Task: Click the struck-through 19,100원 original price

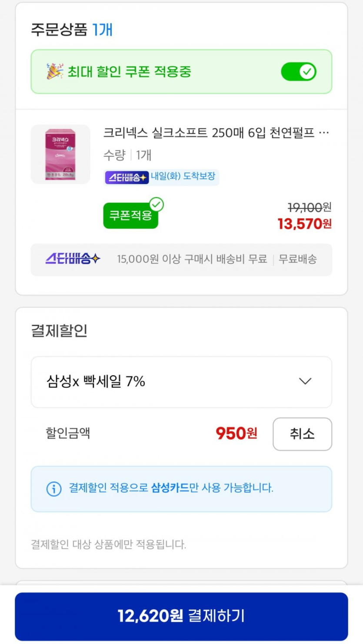Action: click(x=310, y=207)
